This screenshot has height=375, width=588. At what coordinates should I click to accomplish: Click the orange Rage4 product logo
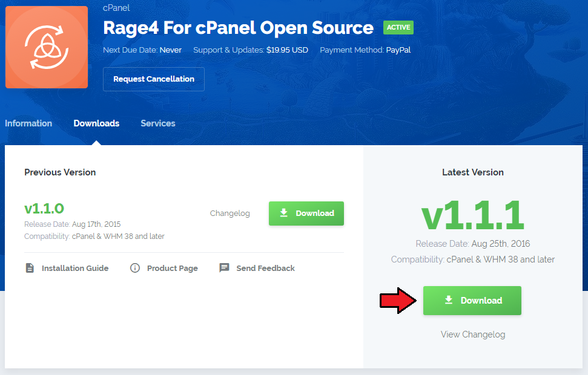[x=47, y=47]
